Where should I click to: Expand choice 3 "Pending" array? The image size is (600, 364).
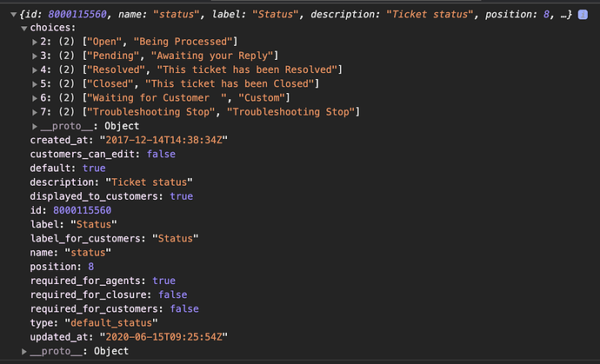(x=35, y=56)
